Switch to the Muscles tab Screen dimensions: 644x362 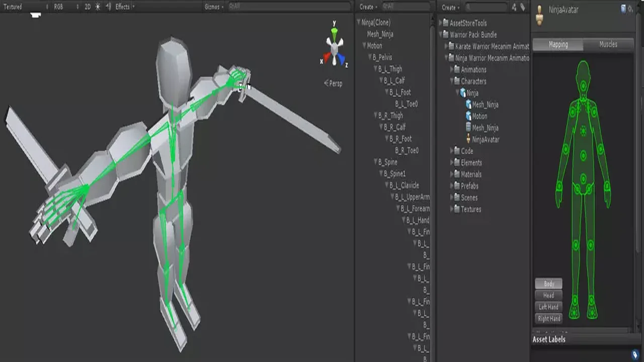pos(608,44)
